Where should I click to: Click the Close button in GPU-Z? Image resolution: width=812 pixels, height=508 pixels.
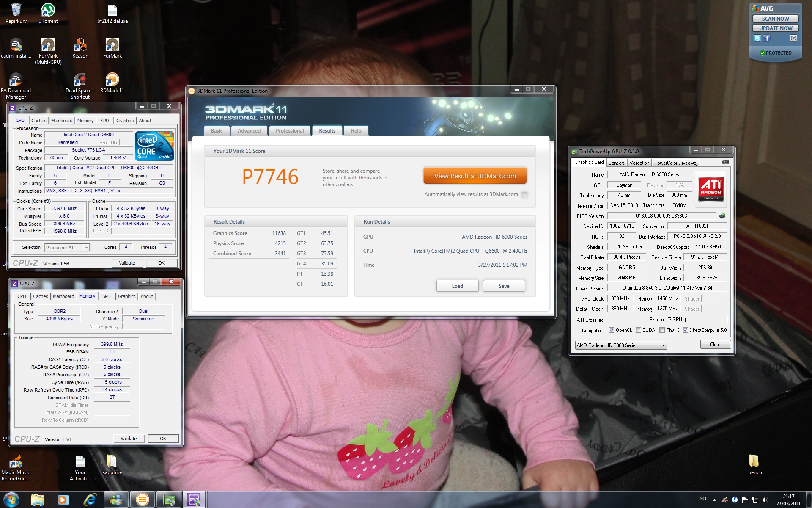(716, 345)
